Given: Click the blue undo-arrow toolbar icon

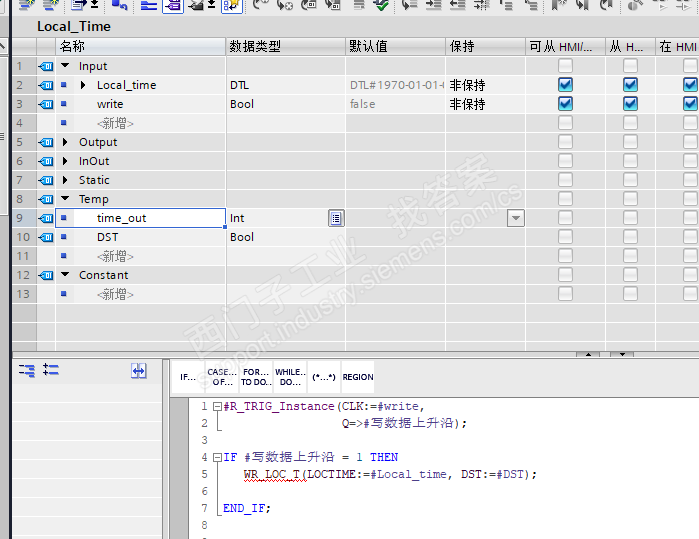Looking at the screenshot, I should (x=119, y=5).
